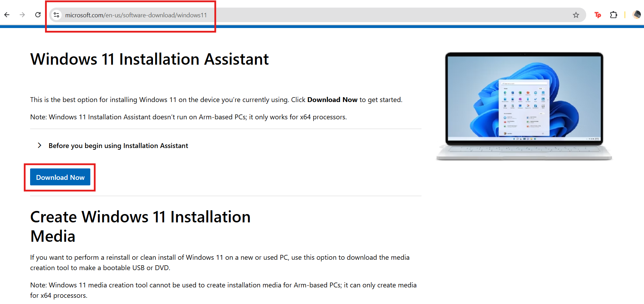Viewport: 644px width, 304px height.
Task: Click the paragraph starting 'If you want to perform'
Action: click(x=220, y=262)
